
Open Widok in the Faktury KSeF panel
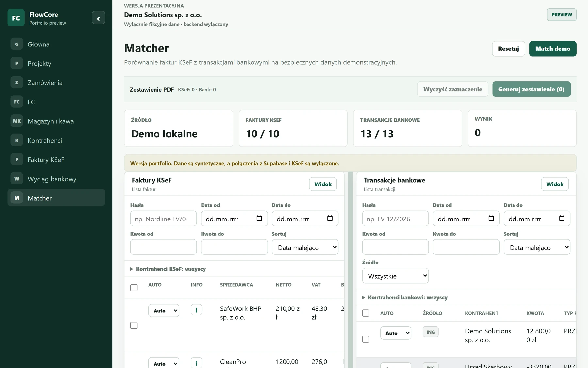tap(323, 184)
